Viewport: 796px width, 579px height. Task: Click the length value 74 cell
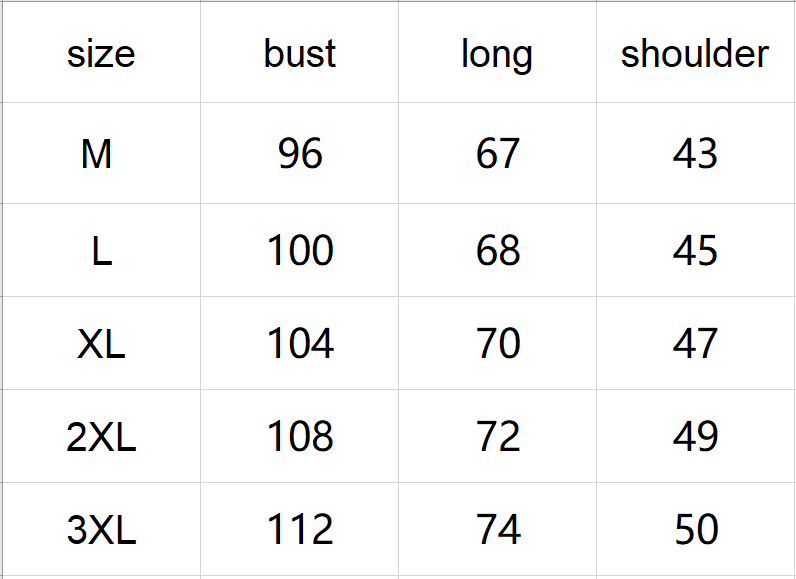point(498,531)
